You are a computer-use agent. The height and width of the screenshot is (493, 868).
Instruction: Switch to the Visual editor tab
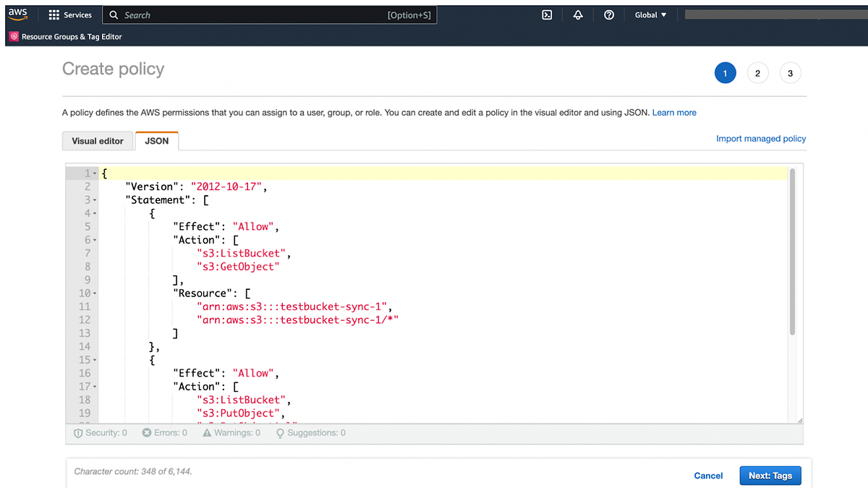[x=97, y=141]
